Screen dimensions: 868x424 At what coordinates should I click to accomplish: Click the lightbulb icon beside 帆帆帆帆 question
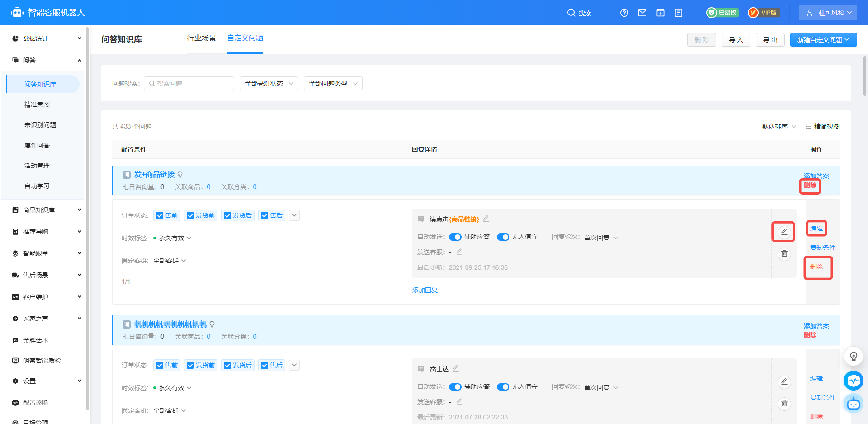coord(212,324)
